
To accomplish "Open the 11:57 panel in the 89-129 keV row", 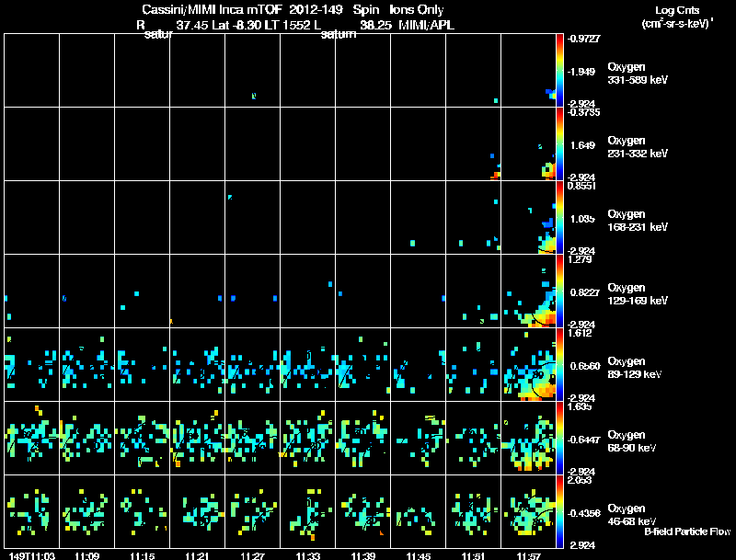I will 528,364.
